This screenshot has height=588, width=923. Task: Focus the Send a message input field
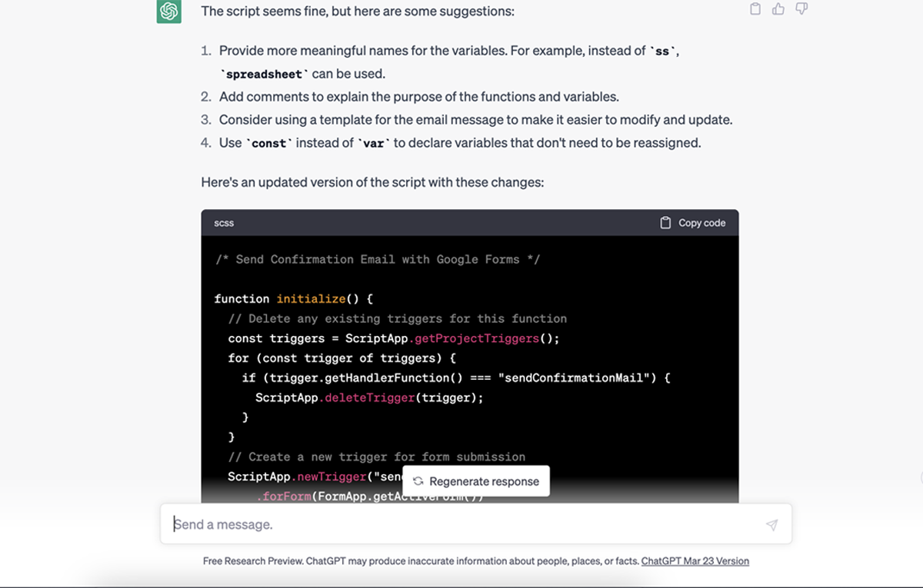tap(461, 524)
